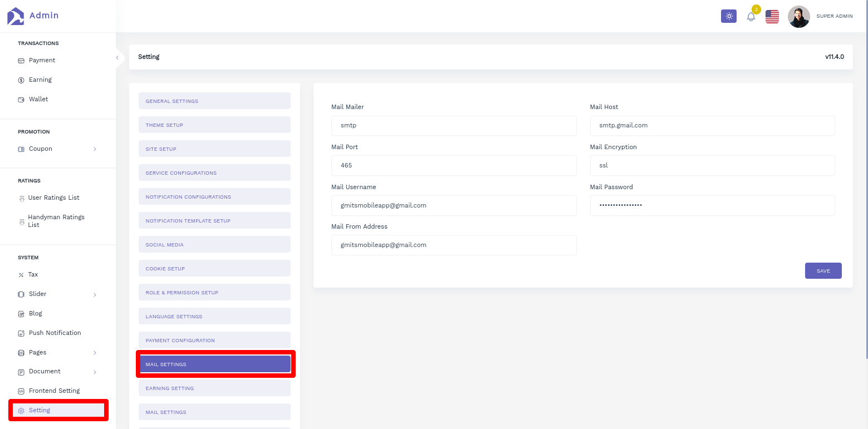Click the Admin logo icon
The height and width of the screenshot is (429, 868).
(x=16, y=16)
